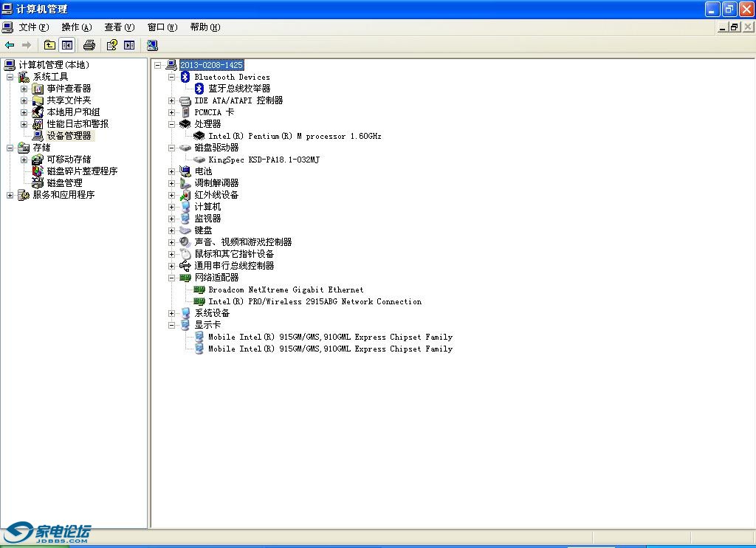The width and height of the screenshot is (756, 548).
Task: Click the 通用串行总线控制器 USB icon
Action: [x=185, y=266]
